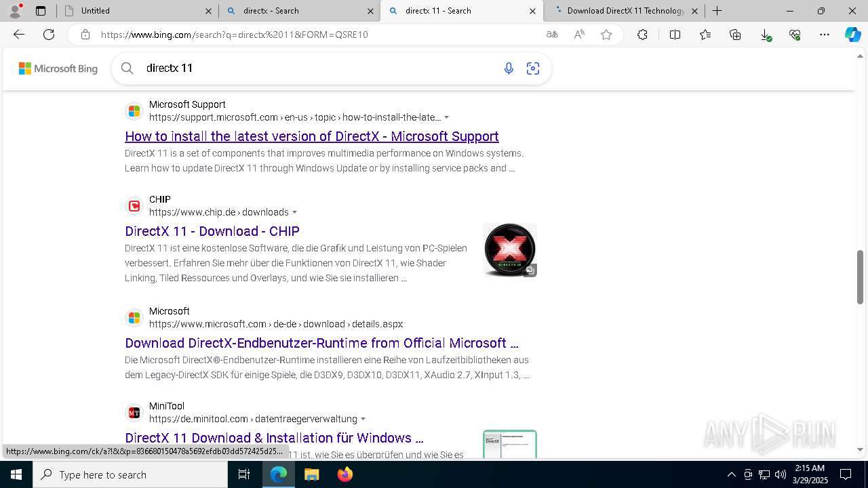Open the Microsoft Bing logo
Image resolution: width=868 pixels, height=488 pixels.
[58, 68]
